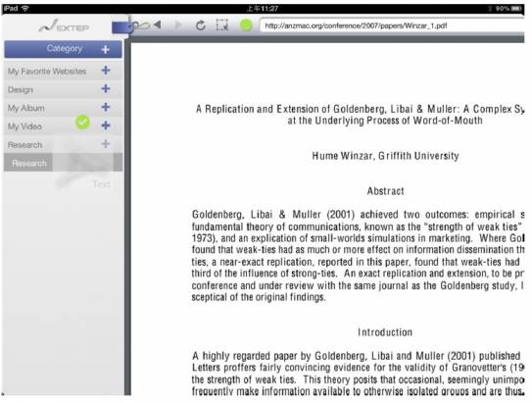Screen dimensions: 532x403
Task: Expand the My Video category plus
Action: pyautogui.click(x=106, y=126)
